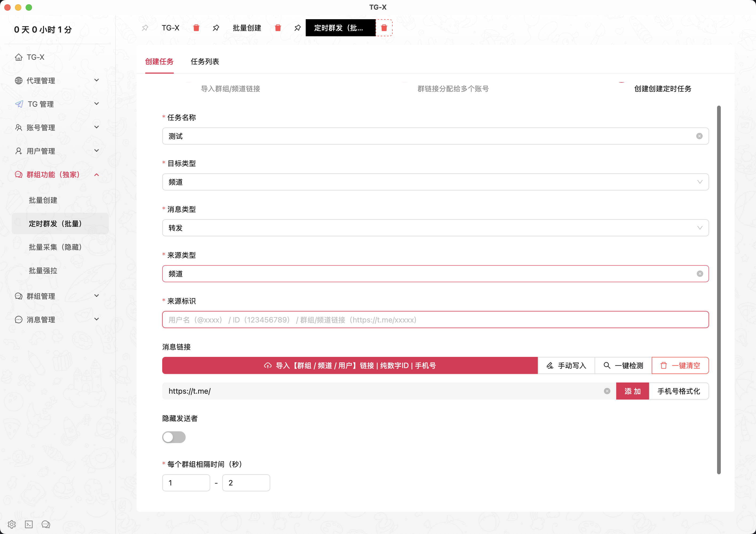Click the home icon next to TG-X

(x=19, y=57)
